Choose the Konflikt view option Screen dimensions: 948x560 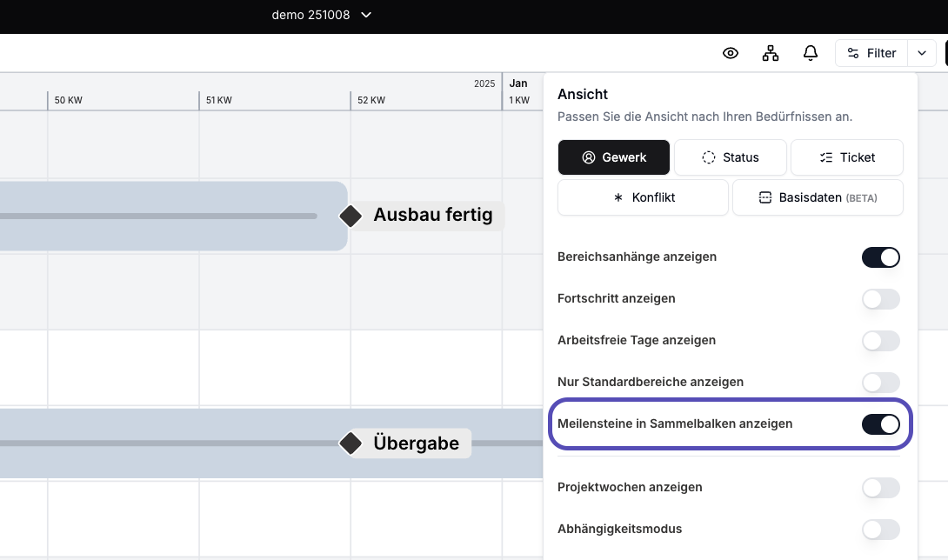643,197
